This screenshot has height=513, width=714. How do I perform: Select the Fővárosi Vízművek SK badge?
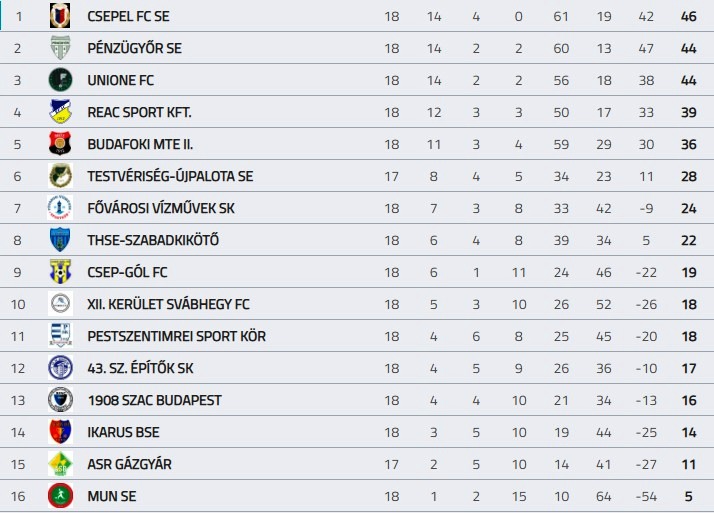[x=60, y=208]
